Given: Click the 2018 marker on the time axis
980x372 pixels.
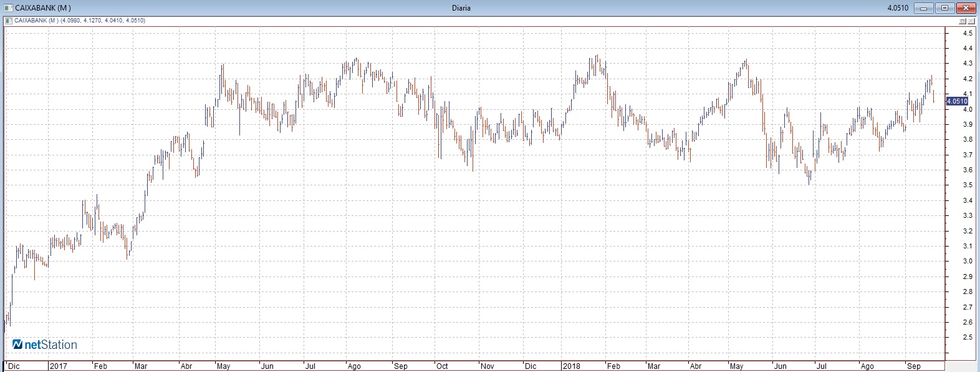Looking at the screenshot, I should click(x=571, y=366).
